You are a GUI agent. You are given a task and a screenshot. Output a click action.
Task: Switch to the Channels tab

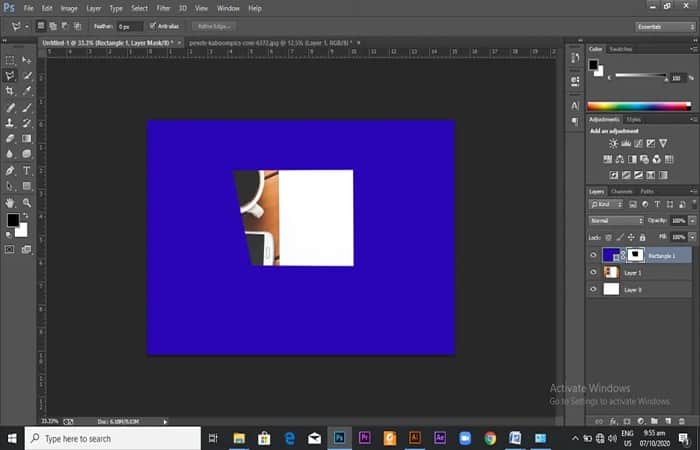tap(621, 191)
